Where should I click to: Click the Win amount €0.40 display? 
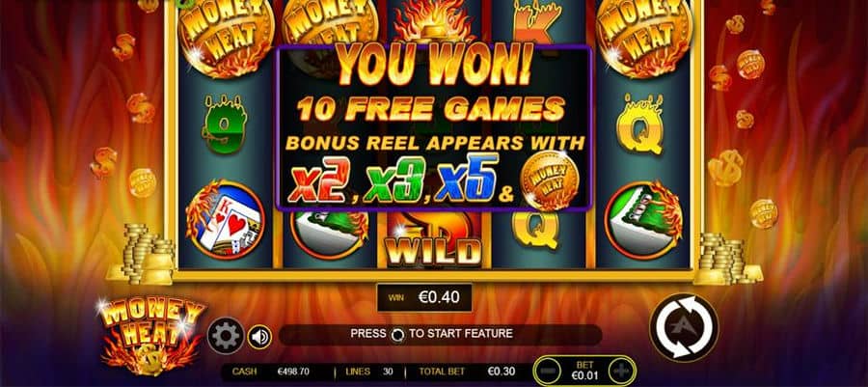(424, 298)
